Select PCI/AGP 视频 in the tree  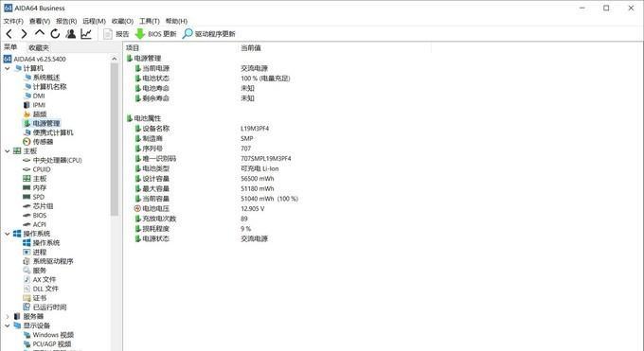point(47,344)
